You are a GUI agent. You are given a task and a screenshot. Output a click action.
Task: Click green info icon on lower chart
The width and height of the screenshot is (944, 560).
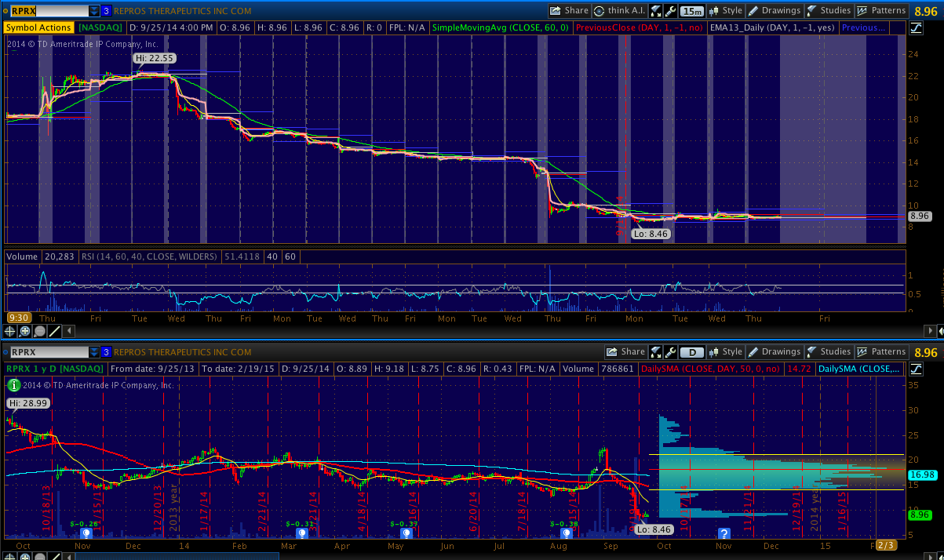click(x=13, y=385)
